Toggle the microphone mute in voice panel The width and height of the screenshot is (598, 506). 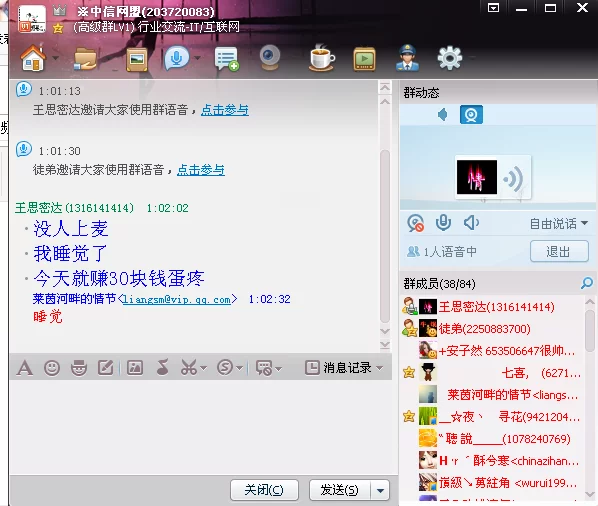443,222
